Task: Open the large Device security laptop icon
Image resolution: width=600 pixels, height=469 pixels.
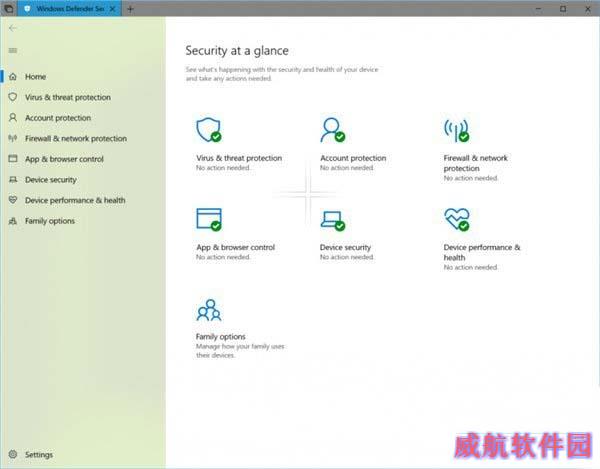Action: pyautogui.click(x=333, y=221)
